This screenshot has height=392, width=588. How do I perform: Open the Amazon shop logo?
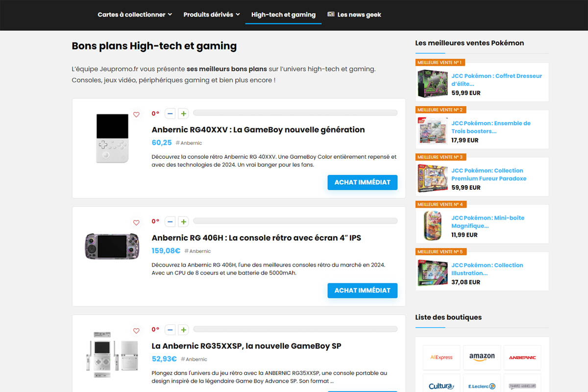(482, 357)
